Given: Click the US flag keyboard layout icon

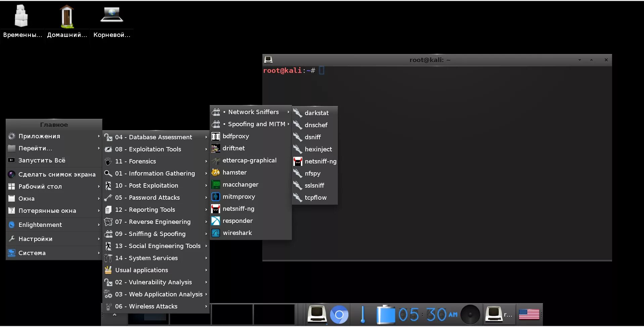Looking at the screenshot, I should (x=529, y=315).
